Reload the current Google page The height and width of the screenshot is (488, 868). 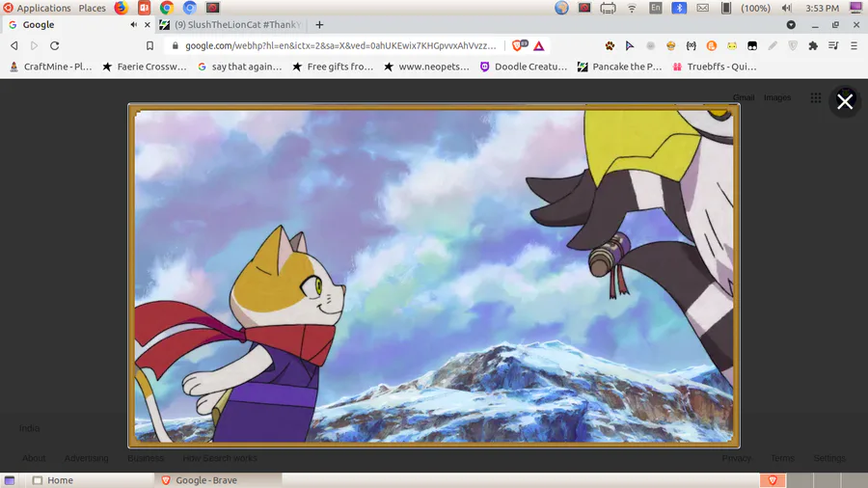pyautogui.click(x=54, y=46)
